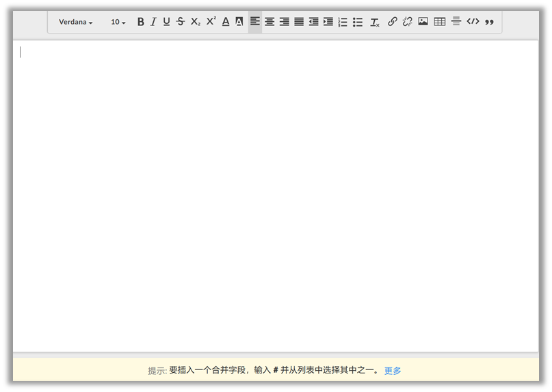Click inside the empty editor text area
Image resolution: width=552 pixels, height=392 pixels.
point(274,192)
